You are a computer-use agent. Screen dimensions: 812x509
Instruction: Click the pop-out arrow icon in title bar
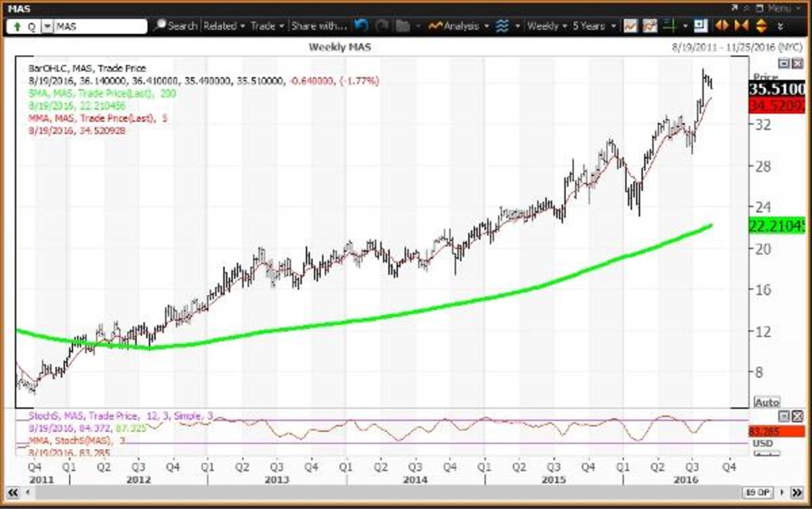tap(736, 8)
